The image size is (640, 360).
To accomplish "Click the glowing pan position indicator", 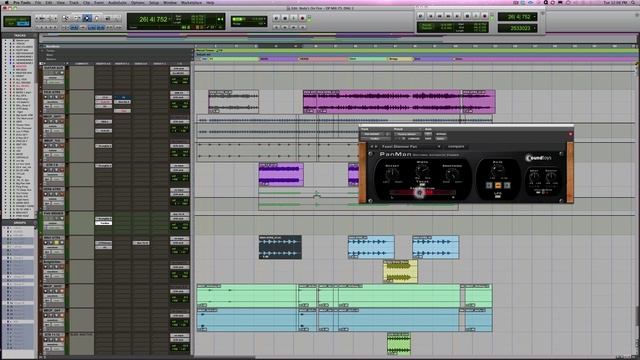I will pyautogui.click(x=419, y=193).
